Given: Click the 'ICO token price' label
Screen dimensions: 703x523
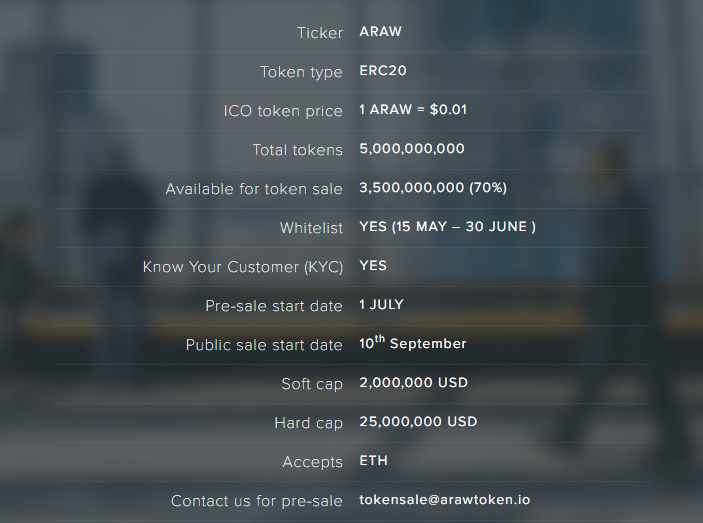Looking at the screenshot, I should (283, 111).
